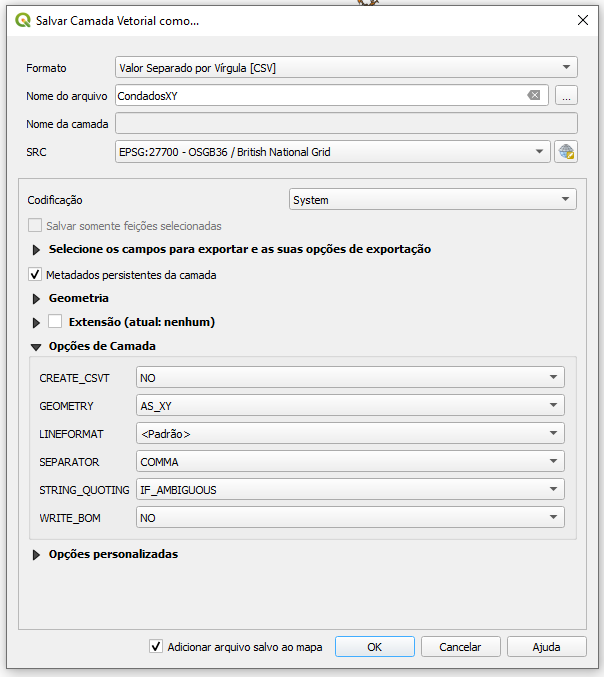Image resolution: width=604 pixels, height=677 pixels.
Task: Click the Nome do arquivo text field
Action: [x=320, y=96]
